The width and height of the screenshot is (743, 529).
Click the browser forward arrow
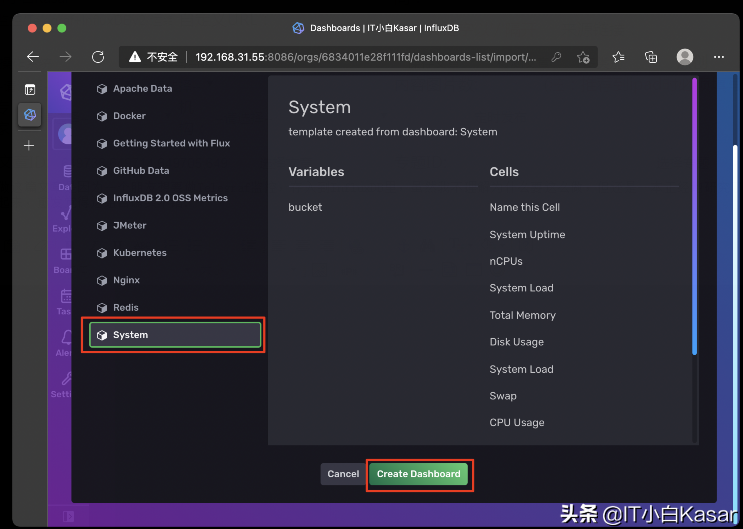[65, 57]
